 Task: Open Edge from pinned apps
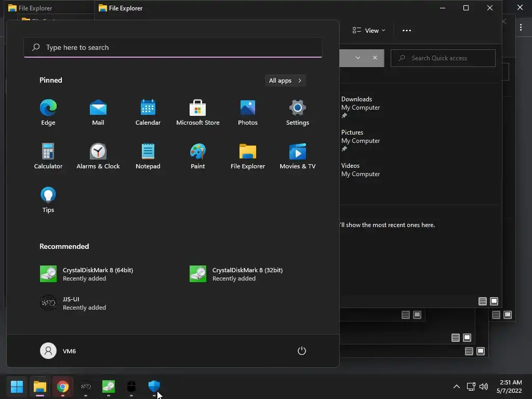(x=48, y=113)
